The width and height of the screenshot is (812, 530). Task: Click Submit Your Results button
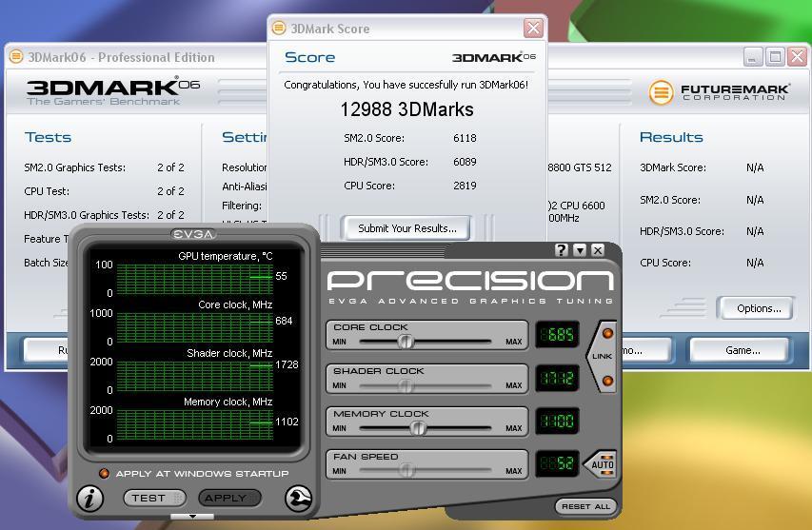tap(406, 228)
